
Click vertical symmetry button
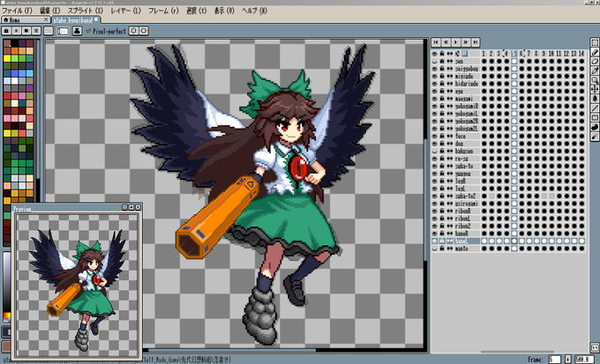pos(144,31)
